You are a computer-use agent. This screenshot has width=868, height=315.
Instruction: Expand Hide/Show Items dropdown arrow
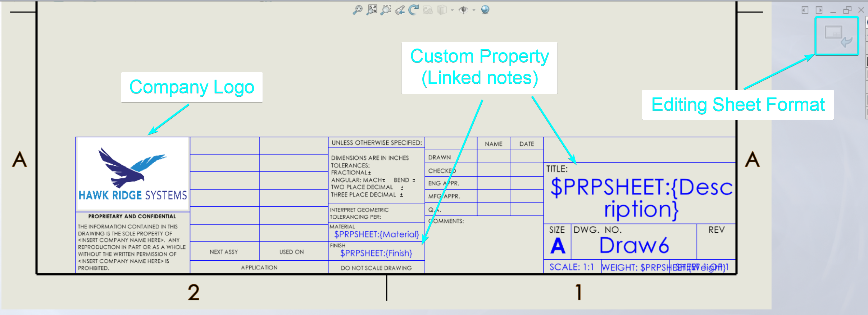click(x=474, y=10)
